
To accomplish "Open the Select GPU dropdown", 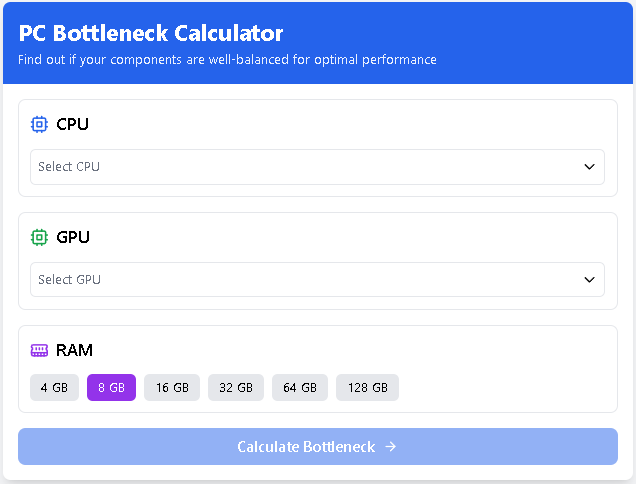I will click(317, 280).
